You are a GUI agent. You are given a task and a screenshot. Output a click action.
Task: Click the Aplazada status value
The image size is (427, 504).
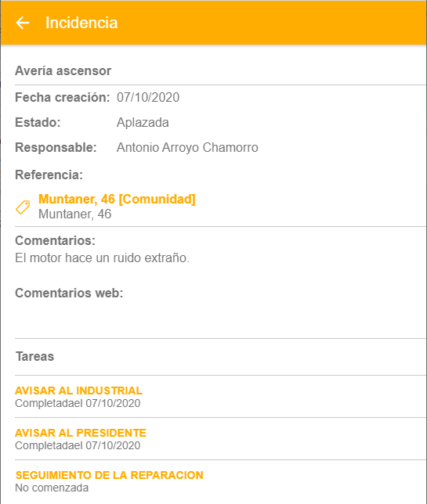coord(143,122)
